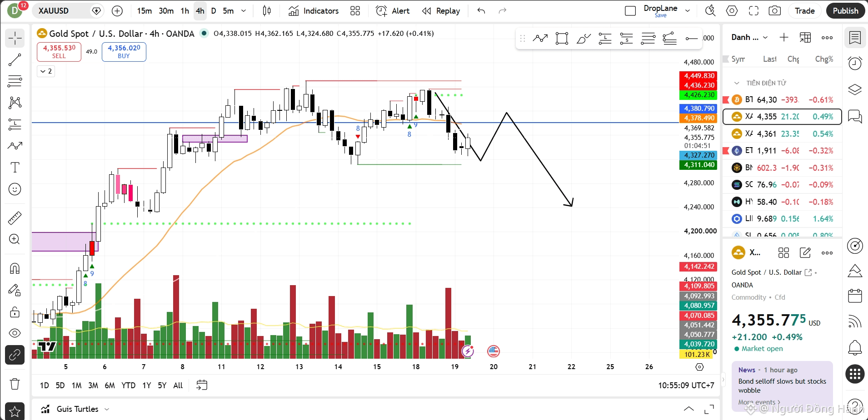This screenshot has width=868, height=420.
Task: Select the LII 9.689 watchlist row
Action: 782,219
